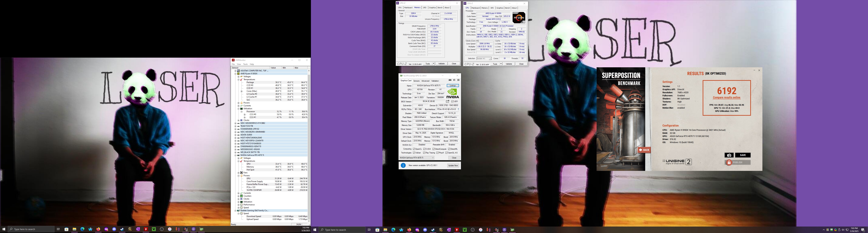The width and height of the screenshot is (868, 233).
Task: Click the BACK button in Superposition
Action: (x=644, y=150)
